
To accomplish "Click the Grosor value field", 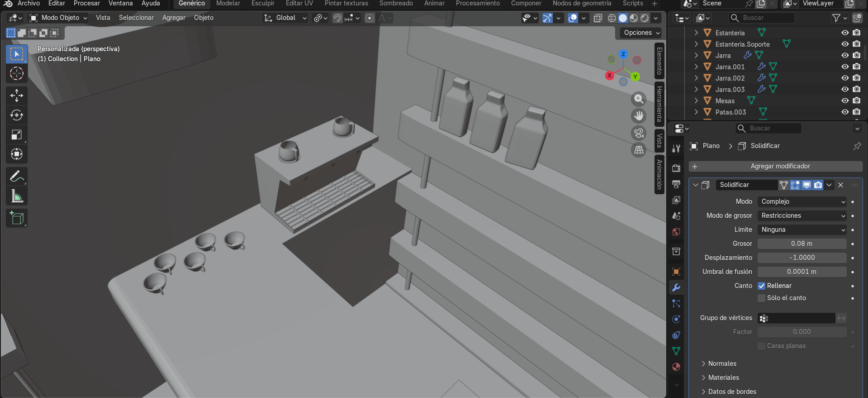I will point(802,244).
